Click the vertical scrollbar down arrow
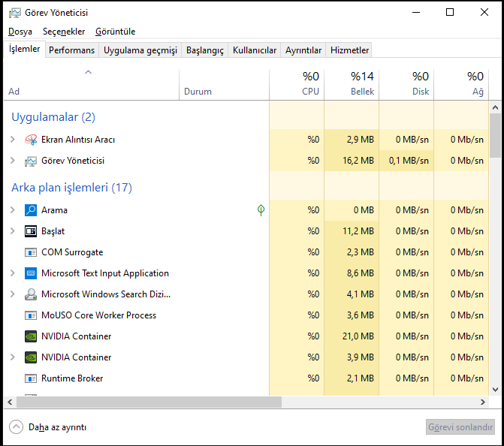Screen dimensions: 504x446 [x=495, y=389]
